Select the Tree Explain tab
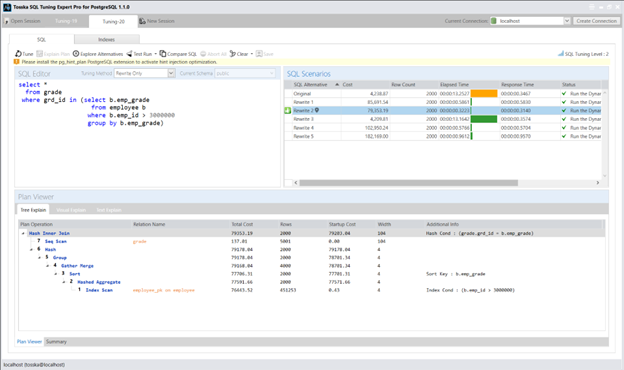Screen dimensions: 624x370 pos(33,210)
